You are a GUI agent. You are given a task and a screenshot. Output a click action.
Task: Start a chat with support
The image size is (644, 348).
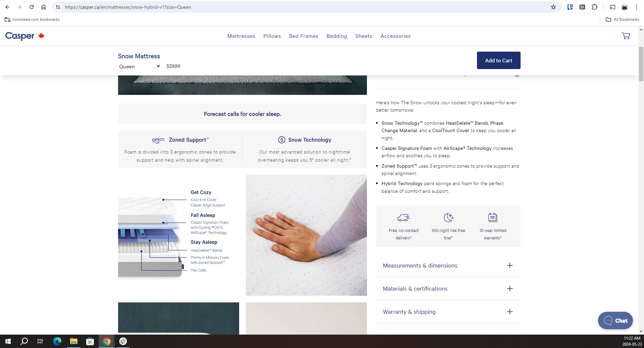click(615, 321)
